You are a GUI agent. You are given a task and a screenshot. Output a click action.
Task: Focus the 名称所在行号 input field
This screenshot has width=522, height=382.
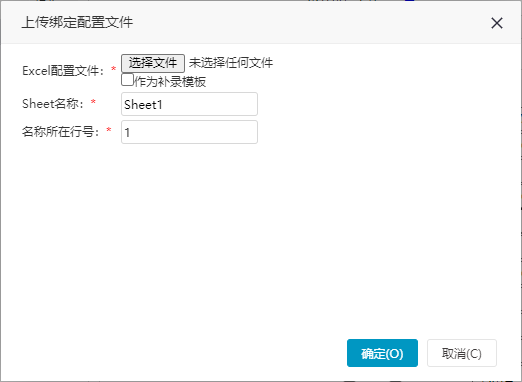tap(189, 132)
